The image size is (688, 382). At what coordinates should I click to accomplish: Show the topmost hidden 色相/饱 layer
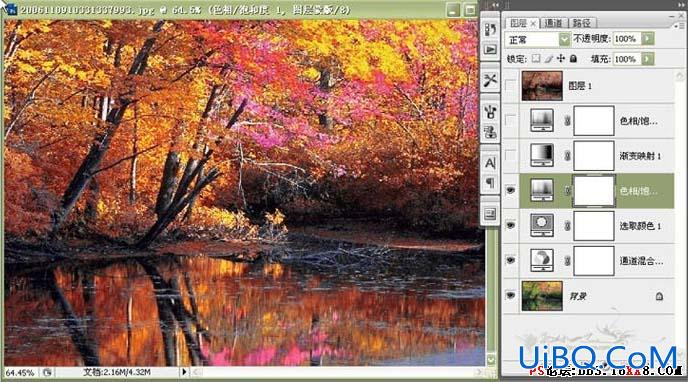[510, 120]
